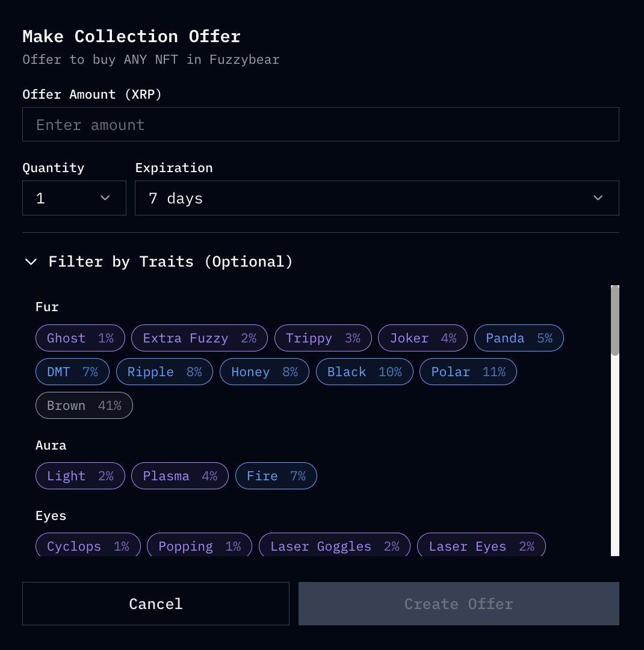This screenshot has width=644, height=650.
Task: Click the traits list scrollbar thumb
Action: pos(615,320)
